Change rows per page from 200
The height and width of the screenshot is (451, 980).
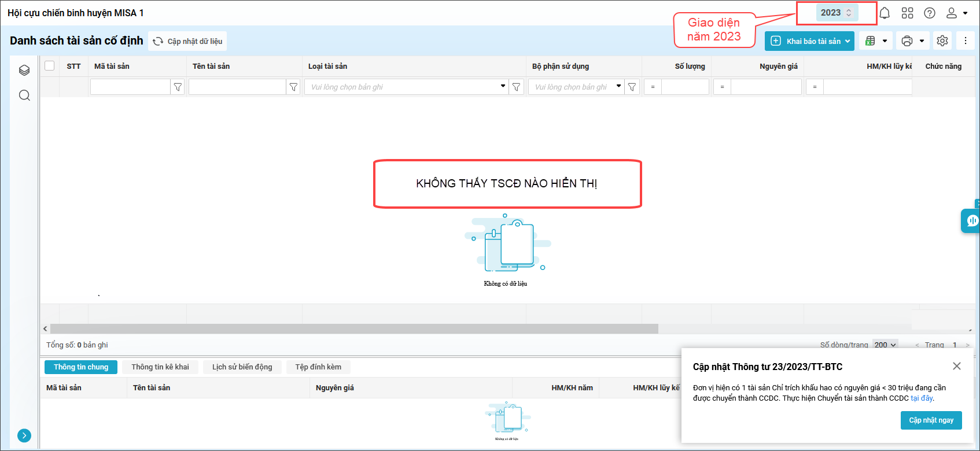pyautogui.click(x=885, y=345)
